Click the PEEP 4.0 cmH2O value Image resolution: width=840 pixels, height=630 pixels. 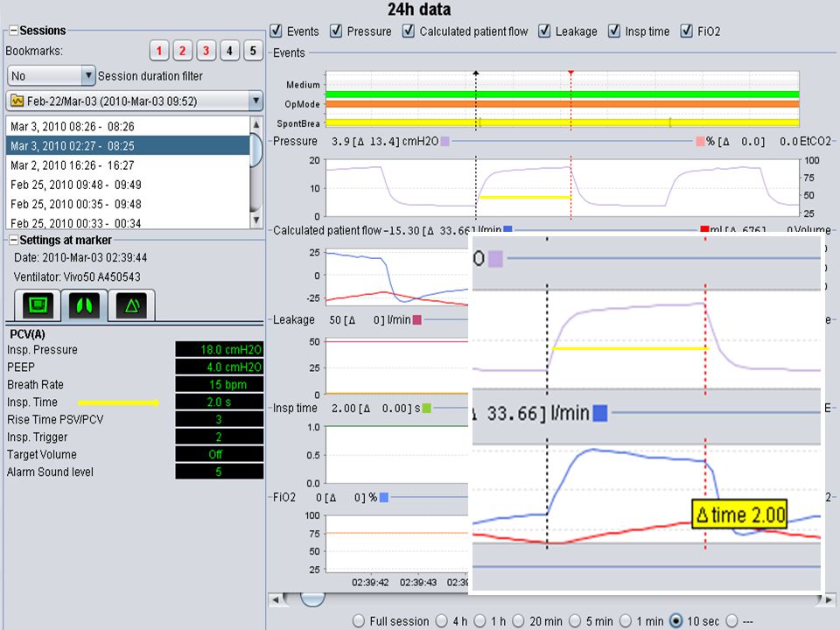click(x=220, y=367)
